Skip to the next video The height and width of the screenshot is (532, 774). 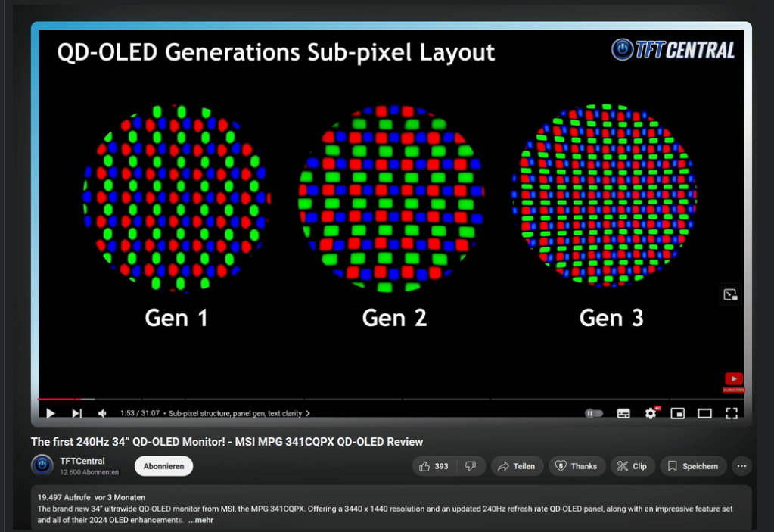[76, 413]
